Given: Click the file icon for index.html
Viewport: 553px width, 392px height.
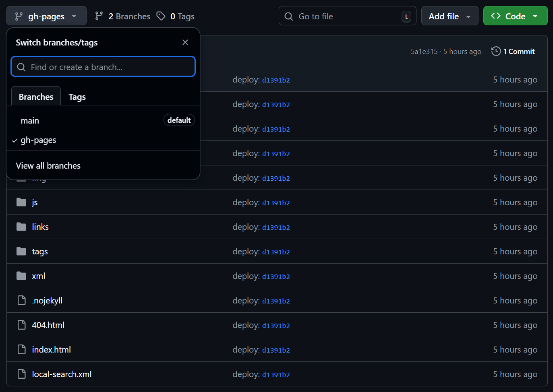Looking at the screenshot, I should point(22,349).
